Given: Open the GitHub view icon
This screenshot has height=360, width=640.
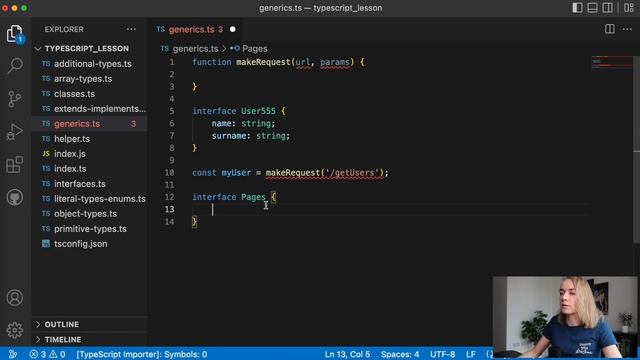Looking at the screenshot, I should 15,198.
